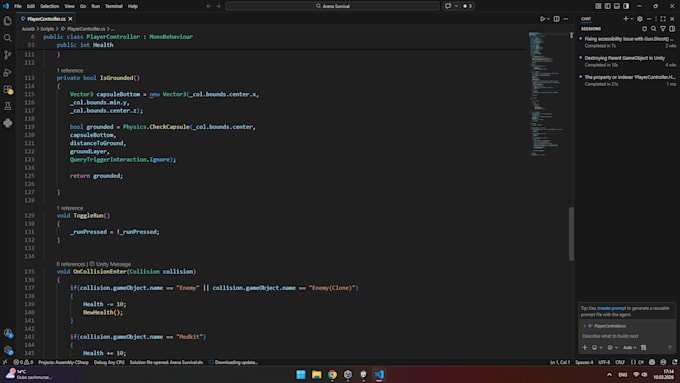Open the Explorer view in activity bar
Screen dimensions: 680x383
click(x=7, y=20)
